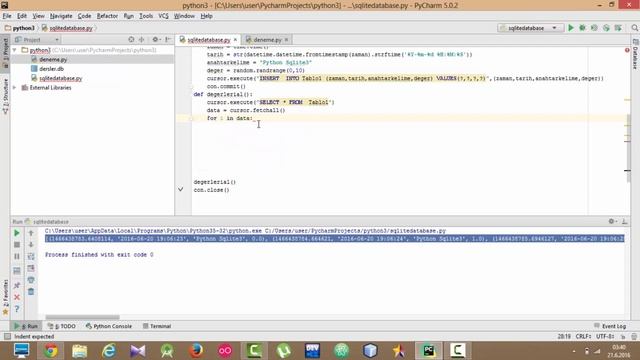
Task: Hide the Run panel
Action: (624, 221)
